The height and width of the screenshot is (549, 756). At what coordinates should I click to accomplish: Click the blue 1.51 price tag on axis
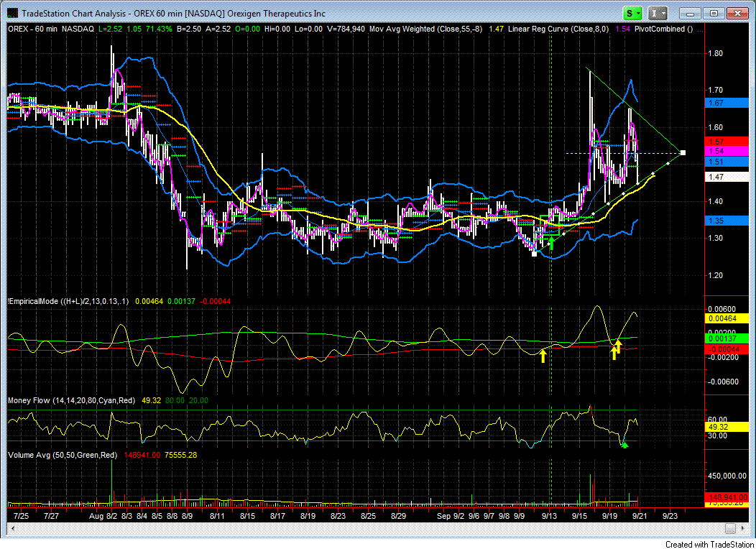tap(726, 162)
